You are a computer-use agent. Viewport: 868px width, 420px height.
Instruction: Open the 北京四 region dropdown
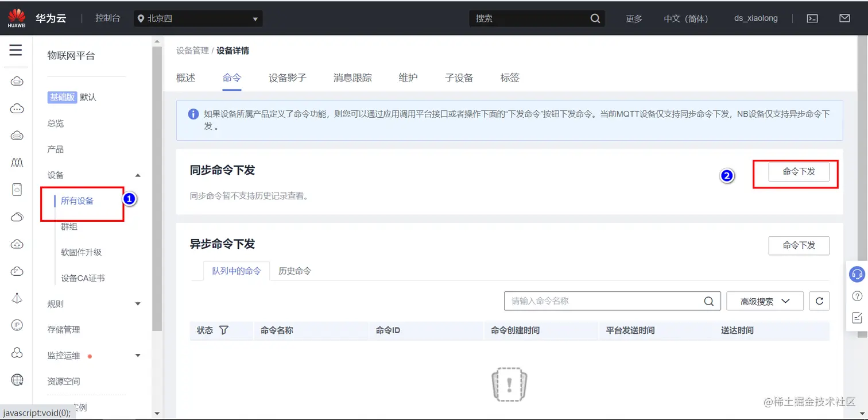point(198,18)
